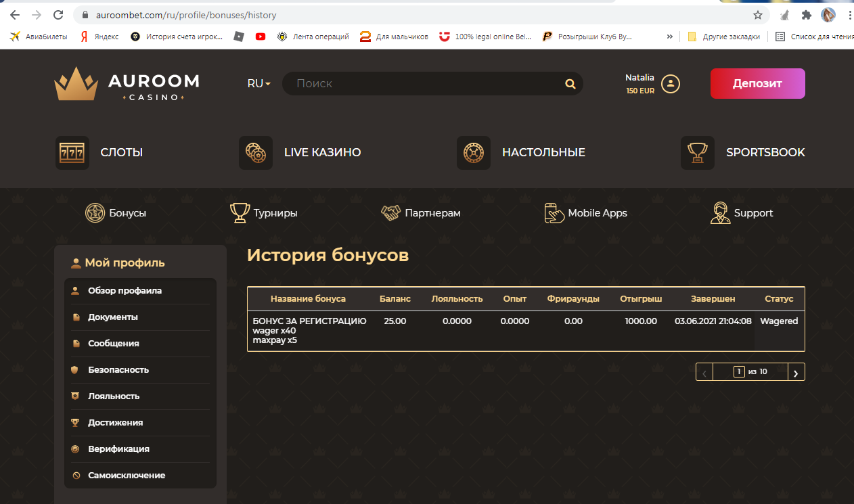Open next page with right chevron
854x504 pixels.
pos(796,371)
